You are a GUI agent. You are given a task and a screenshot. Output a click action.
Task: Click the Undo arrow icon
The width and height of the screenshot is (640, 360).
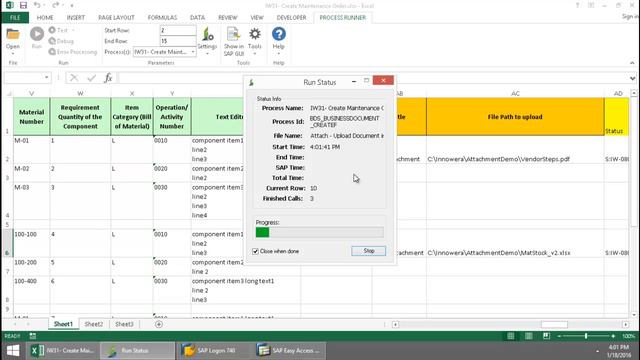pos(37,5)
